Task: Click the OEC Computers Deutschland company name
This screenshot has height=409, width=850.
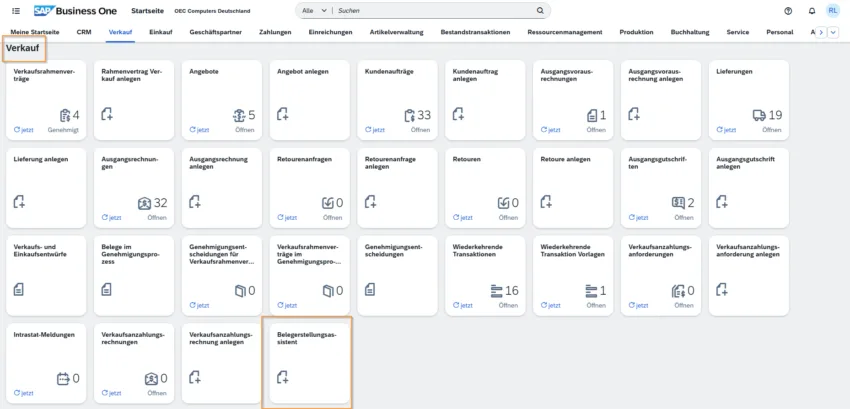Action: 212,11
